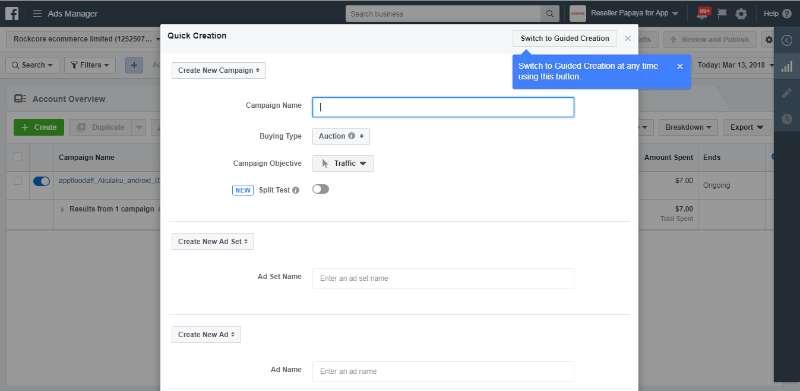Click the Facebook logo icon

coord(11,13)
